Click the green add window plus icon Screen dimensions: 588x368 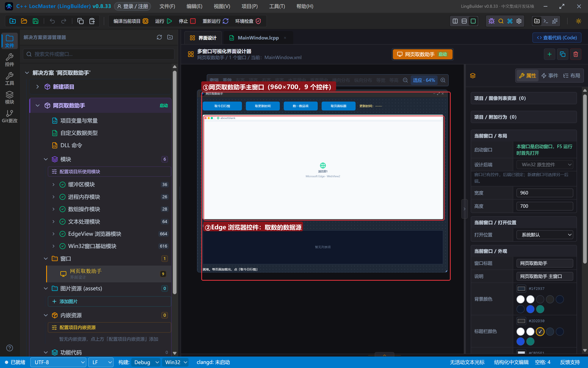coord(549,54)
